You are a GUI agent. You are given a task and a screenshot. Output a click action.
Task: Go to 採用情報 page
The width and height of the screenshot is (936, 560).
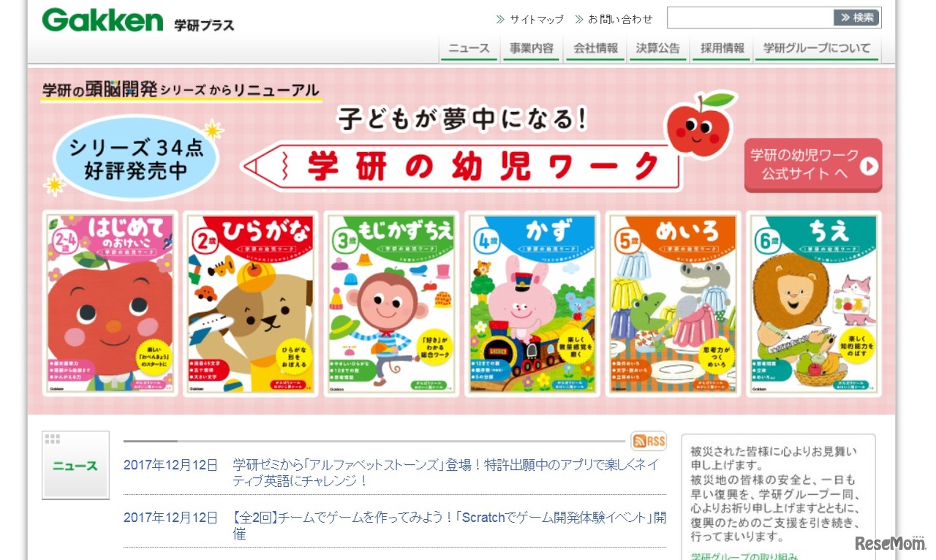(x=722, y=49)
